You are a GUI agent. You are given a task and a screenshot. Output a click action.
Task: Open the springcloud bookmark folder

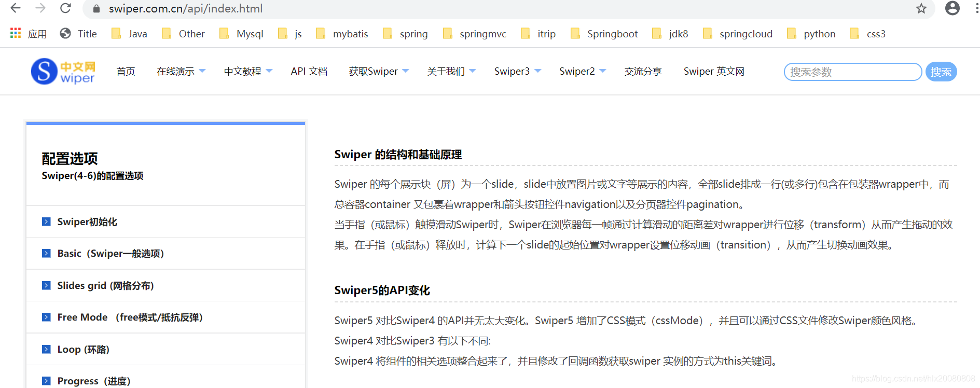pyautogui.click(x=737, y=34)
